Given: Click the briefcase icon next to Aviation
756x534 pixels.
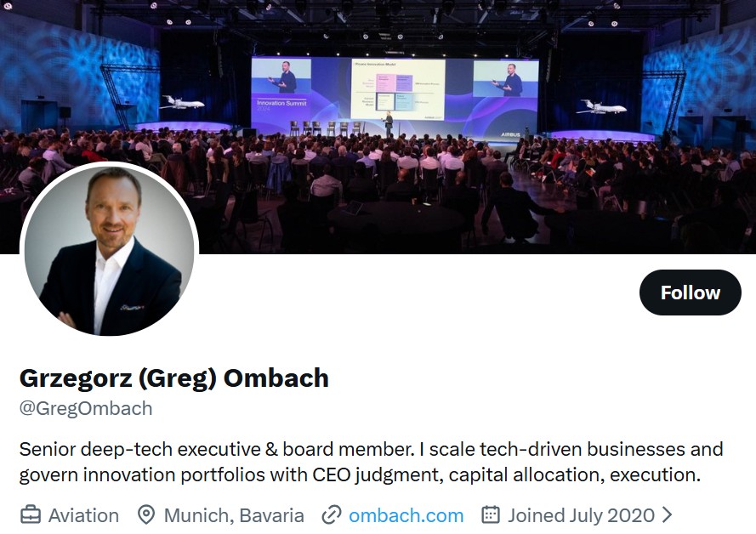Looking at the screenshot, I should coord(30,515).
